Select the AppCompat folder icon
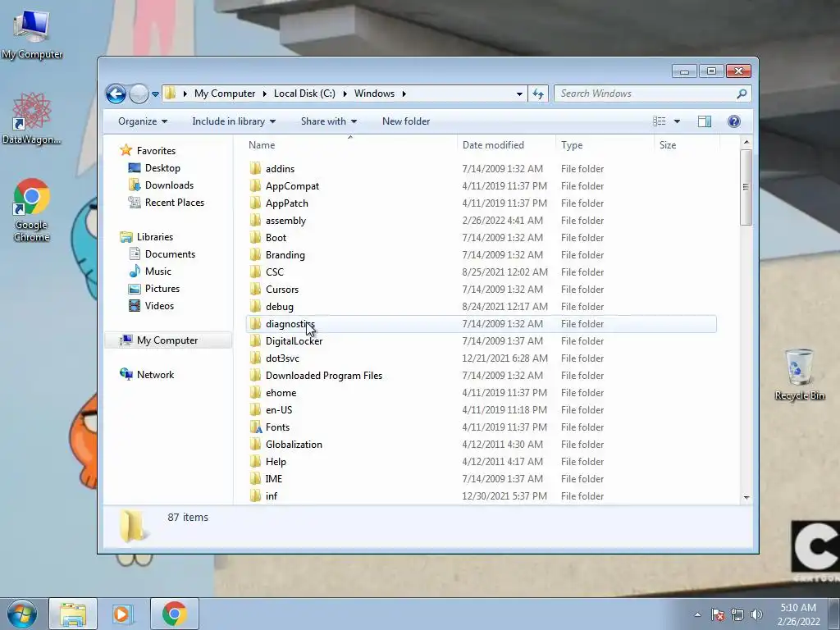 [256, 186]
